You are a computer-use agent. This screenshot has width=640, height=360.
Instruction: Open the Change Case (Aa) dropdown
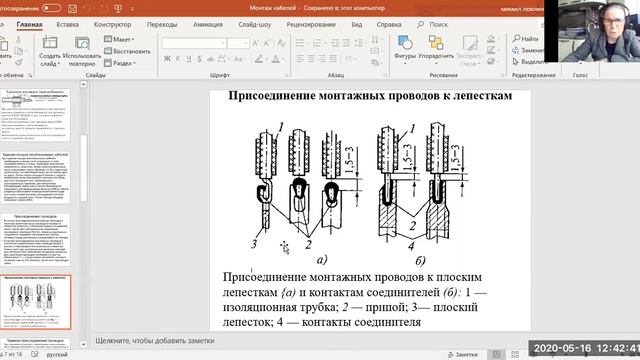[240, 59]
